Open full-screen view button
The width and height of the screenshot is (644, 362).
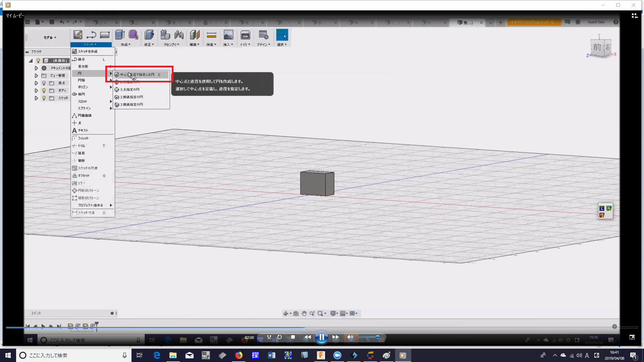[632, 337]
